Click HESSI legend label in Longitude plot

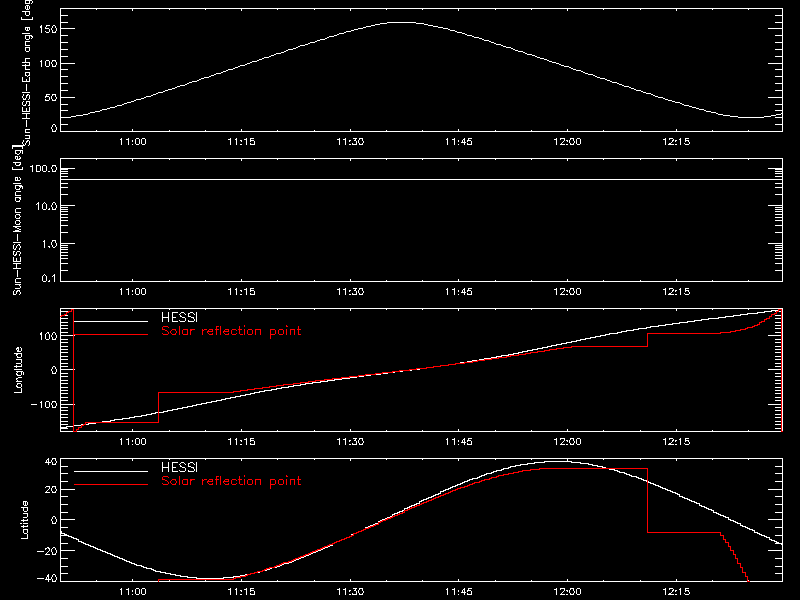[179, 317]
